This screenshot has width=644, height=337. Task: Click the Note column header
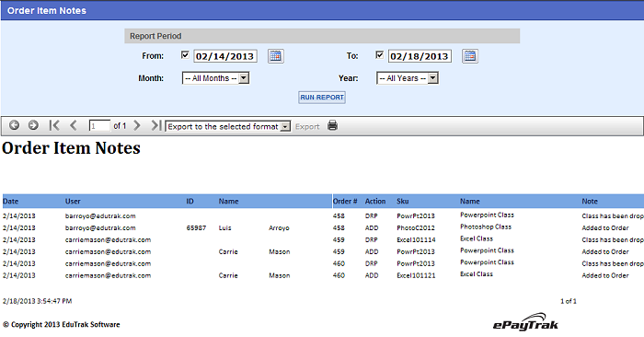pyautogui.click(x=590, y=202)
